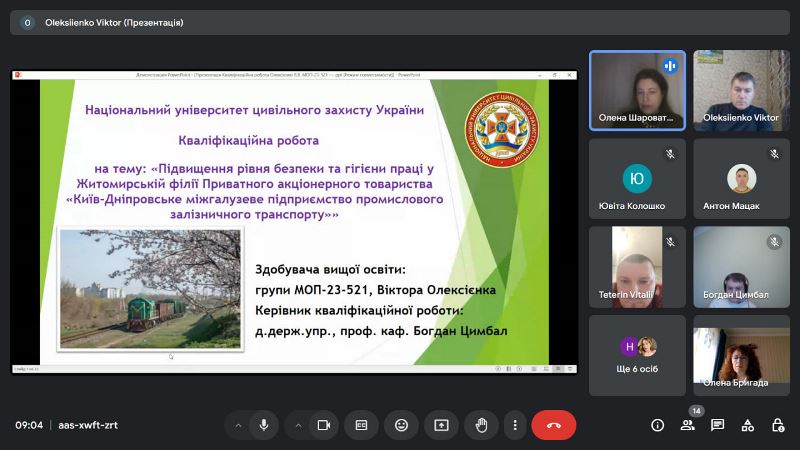Click the O avatar badge beside presenter name
The width and height of the screenshot is (800, 450).
28,22
